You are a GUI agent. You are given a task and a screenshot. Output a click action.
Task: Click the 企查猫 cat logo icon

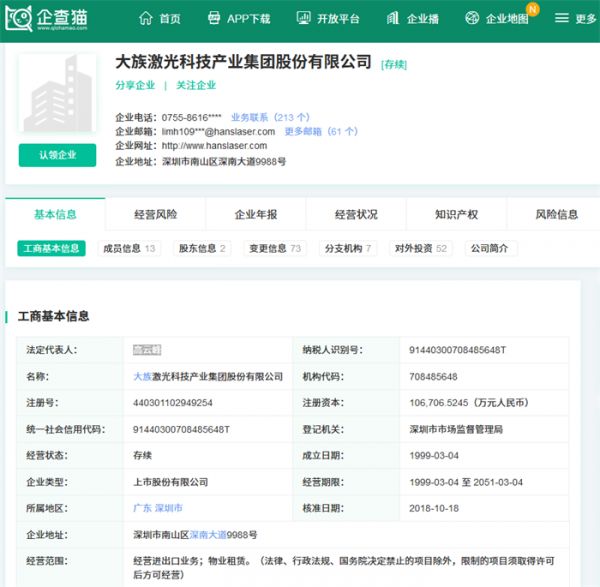tap(18, 18)
